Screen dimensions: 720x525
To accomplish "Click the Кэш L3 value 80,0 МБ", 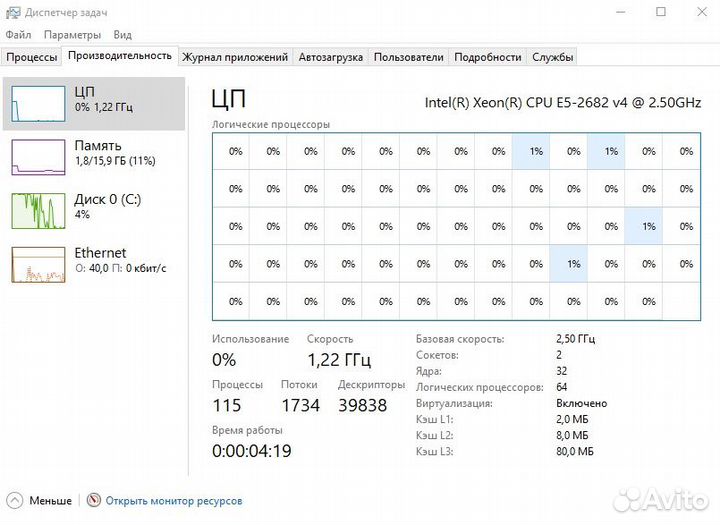I will click(575, 452).
